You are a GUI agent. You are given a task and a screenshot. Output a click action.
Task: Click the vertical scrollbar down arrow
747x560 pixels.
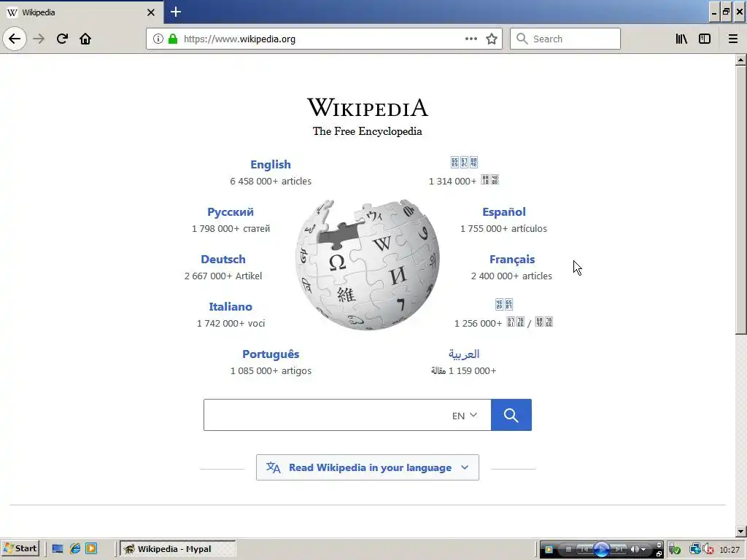point(740,532)
